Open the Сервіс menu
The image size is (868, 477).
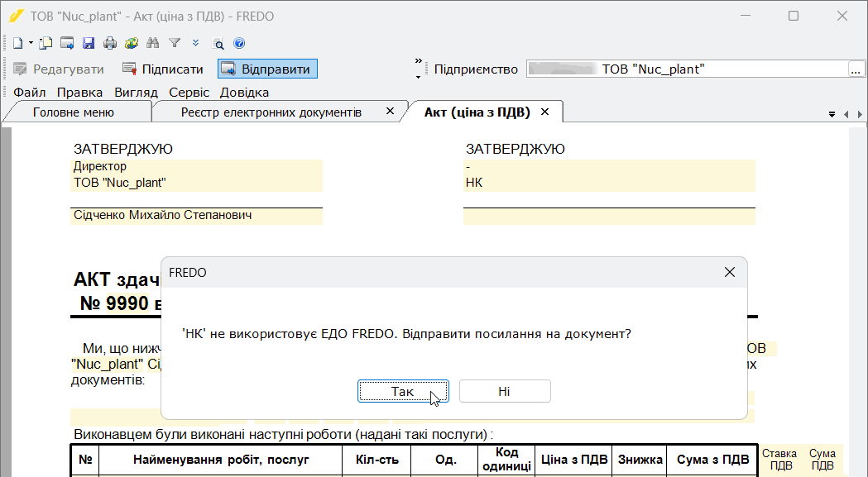pyautogui.click(x=189, y=93)
